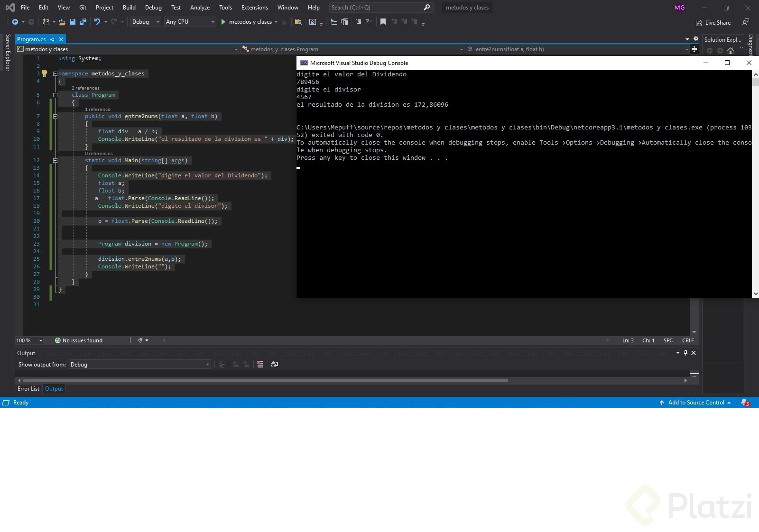Click the comment selected lines icon
Image resolution: width=759 pixels, height=532 pixels.
pyautogui.click(x=358, y=22)
